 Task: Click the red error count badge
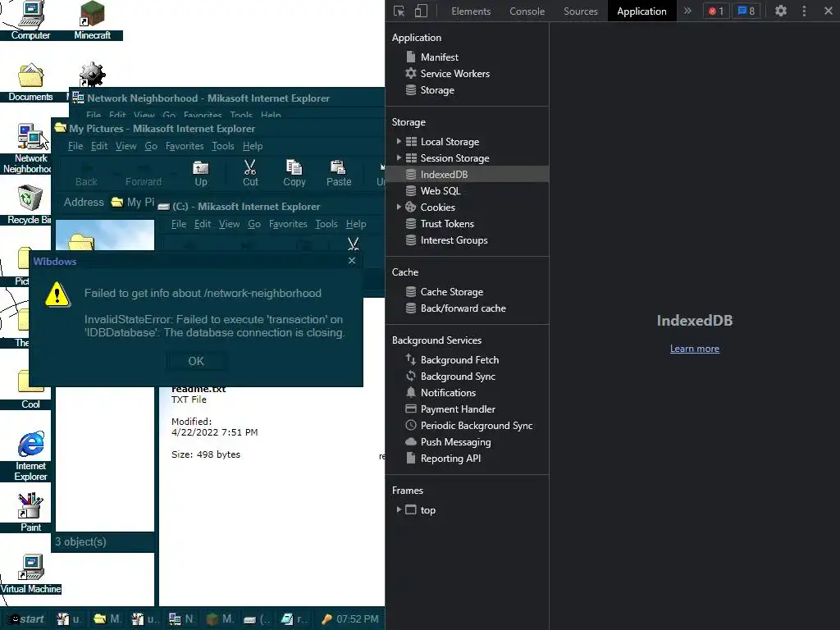716,11
